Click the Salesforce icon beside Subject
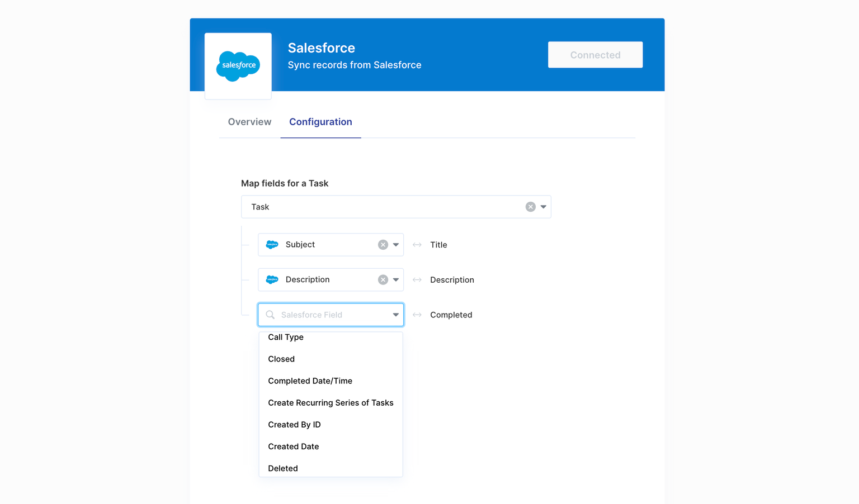This screenshot has width=859, height=504. (272, 245)
